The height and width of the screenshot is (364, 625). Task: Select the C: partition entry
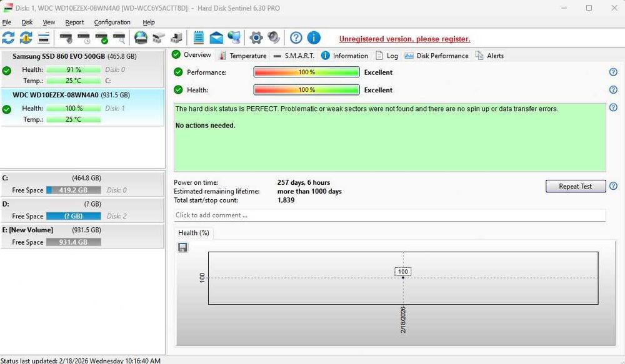coord(82,184)
